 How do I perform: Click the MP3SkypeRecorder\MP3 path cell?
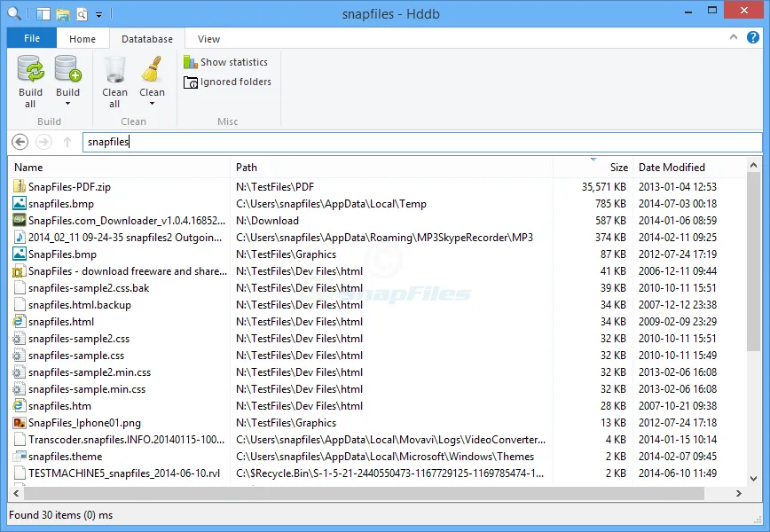(x=384, y=238)
